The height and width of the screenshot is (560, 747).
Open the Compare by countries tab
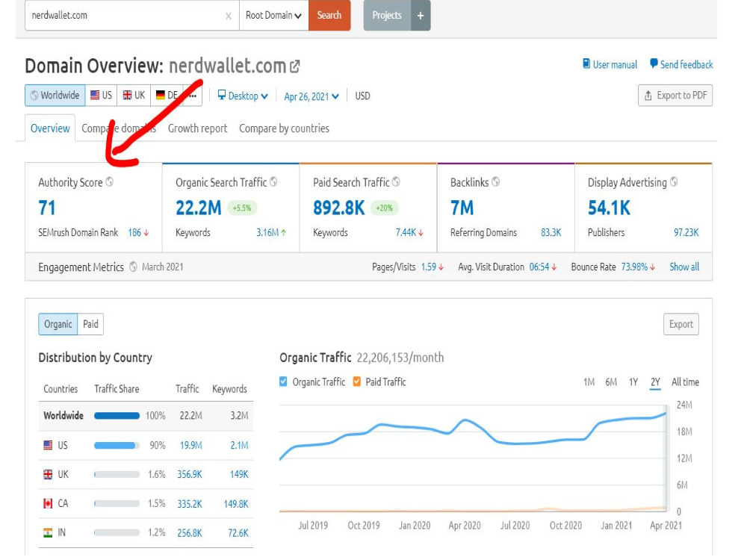click(x=284, y=128)
